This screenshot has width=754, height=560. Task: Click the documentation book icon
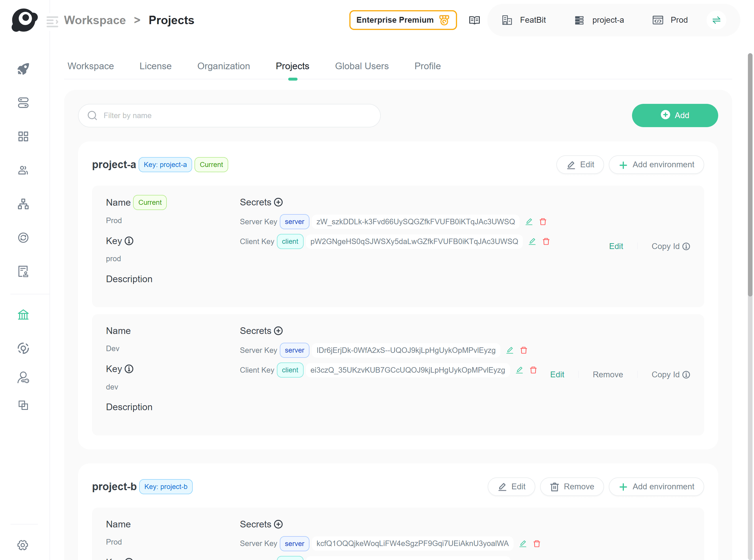coord(474,20)
